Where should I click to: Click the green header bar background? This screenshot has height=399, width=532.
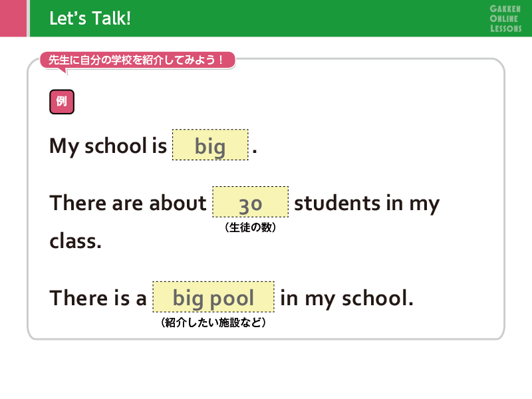point(299,19)
